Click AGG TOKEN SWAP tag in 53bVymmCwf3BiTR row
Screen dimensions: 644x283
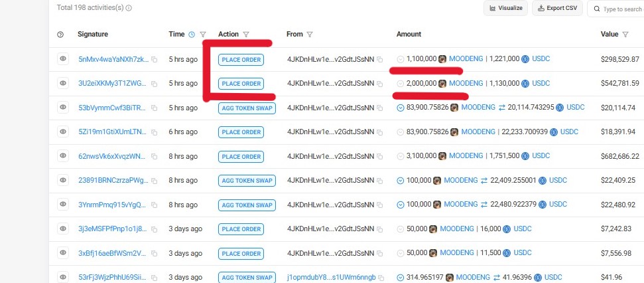(247, 108)
